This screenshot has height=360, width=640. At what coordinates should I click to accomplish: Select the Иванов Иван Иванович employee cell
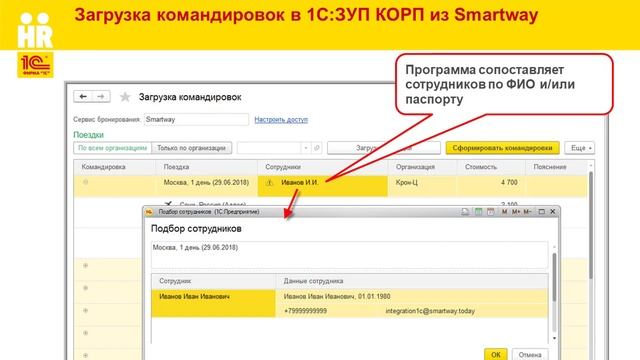pos(213,303)
